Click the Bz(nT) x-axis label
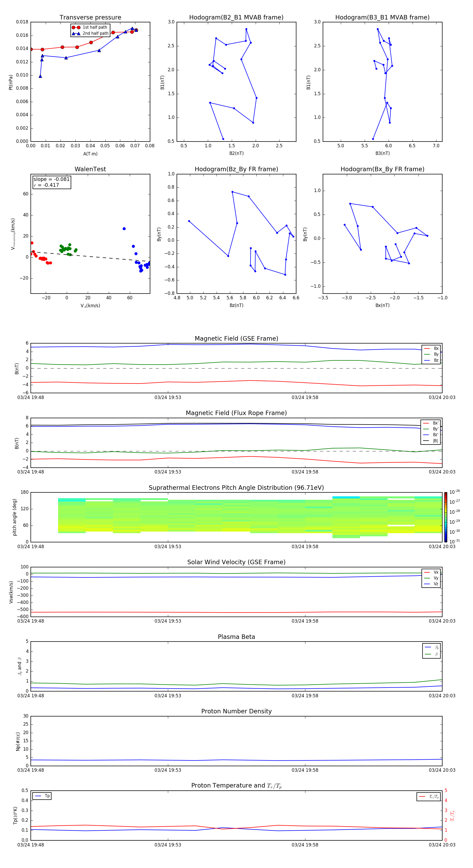The height and width of the screenshot is (868, 473). coord(236,305)
